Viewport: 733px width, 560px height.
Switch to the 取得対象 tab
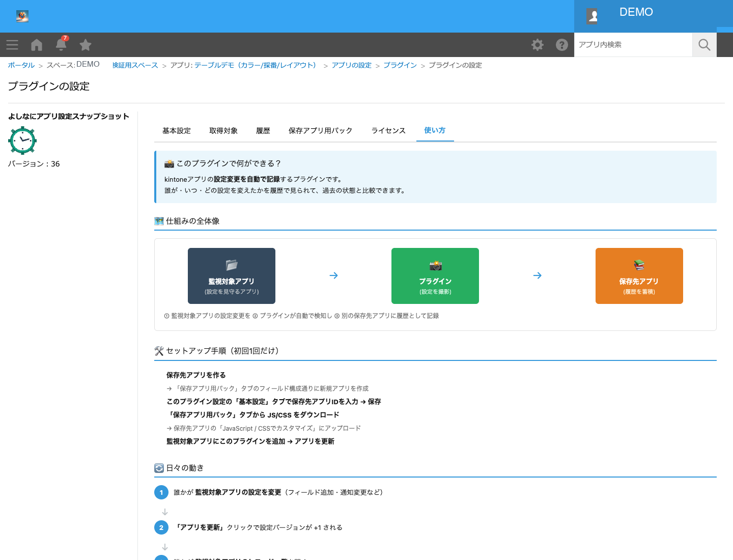[223, 131]
